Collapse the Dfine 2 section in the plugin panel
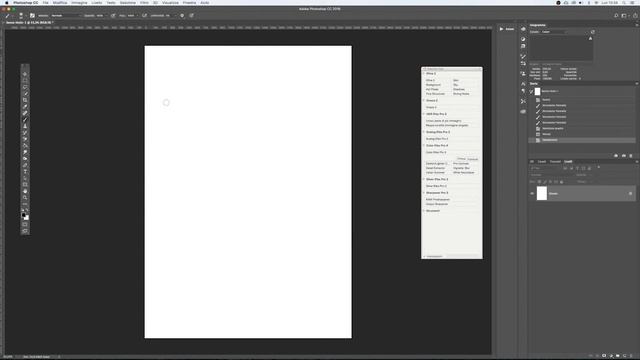Viewport: 640px width, 360px height. [x=424, y=73]
